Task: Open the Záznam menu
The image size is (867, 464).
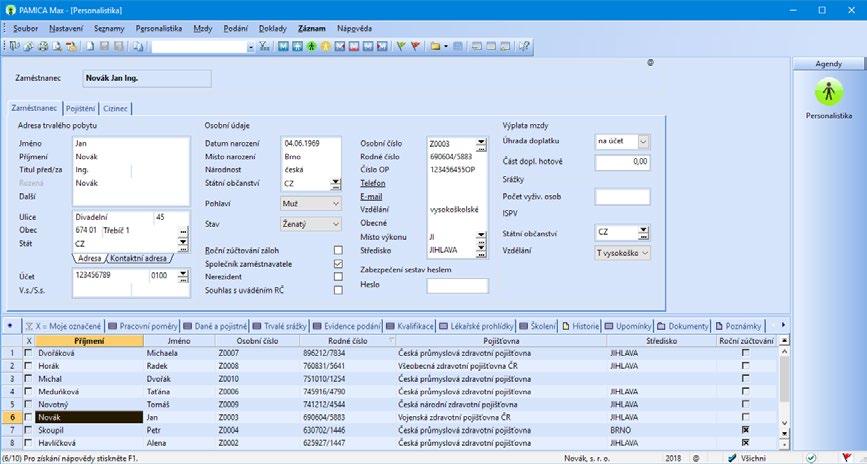Action: point(311,28)
